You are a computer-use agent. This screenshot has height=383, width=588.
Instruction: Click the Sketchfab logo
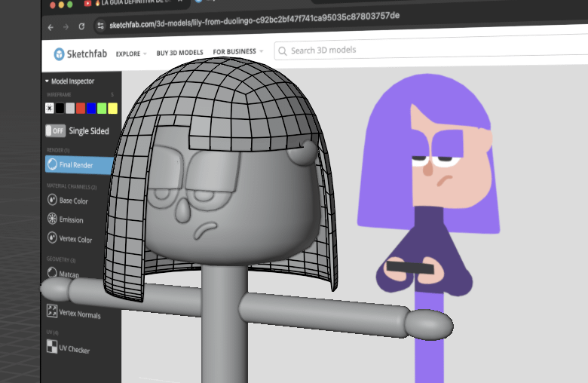80,54
